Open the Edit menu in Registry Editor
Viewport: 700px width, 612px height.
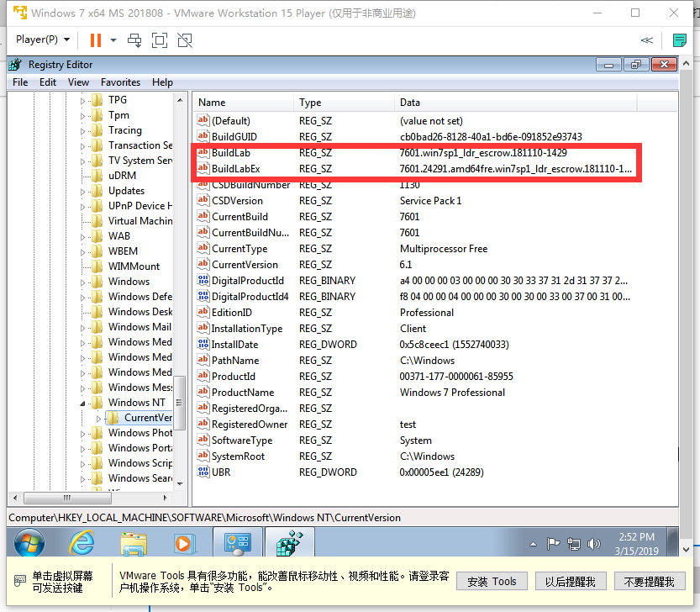48,82
